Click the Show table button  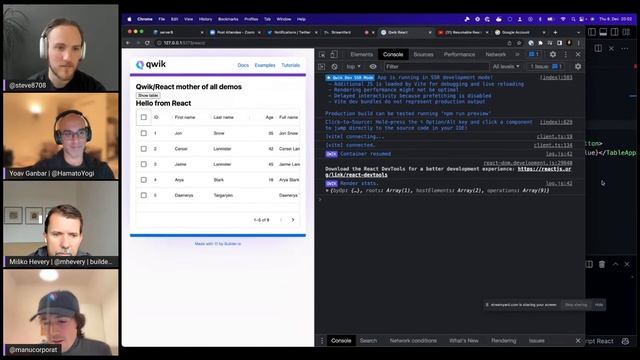(148, 95)
